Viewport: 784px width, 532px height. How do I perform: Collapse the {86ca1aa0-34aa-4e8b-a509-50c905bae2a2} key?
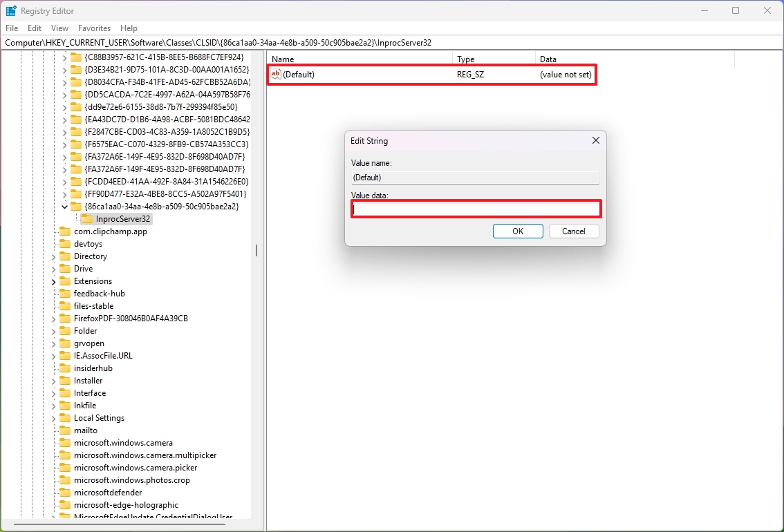coord(64,206)
